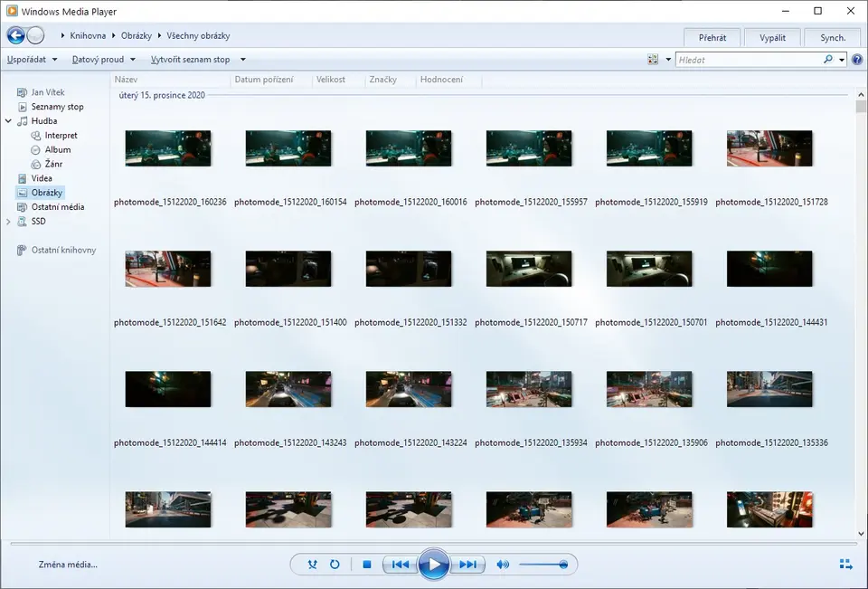This screenshot has height=589, width=868.
Task: Toggle shuffle mode icon
Action: [x=313, y=565]
